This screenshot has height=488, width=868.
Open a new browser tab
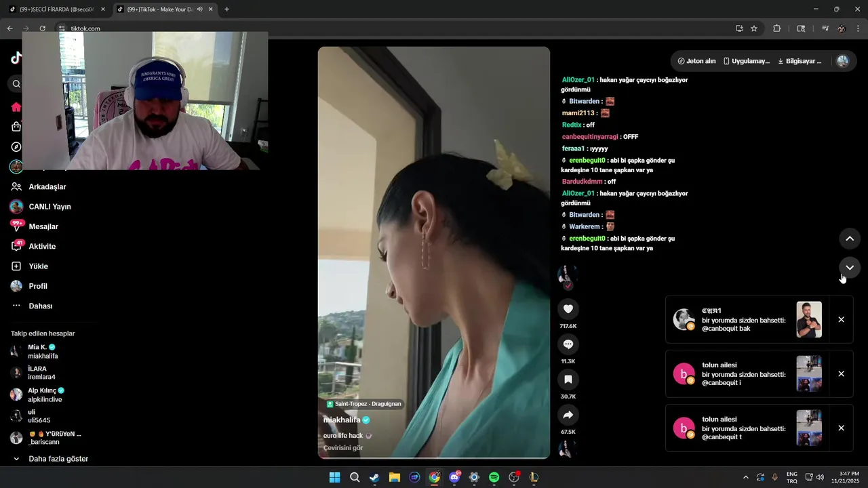226,9
